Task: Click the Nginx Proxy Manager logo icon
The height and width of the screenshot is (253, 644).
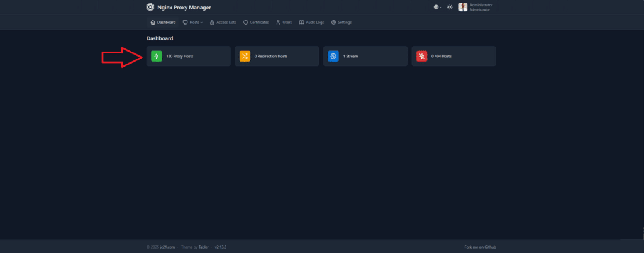Action: point(150,7)
